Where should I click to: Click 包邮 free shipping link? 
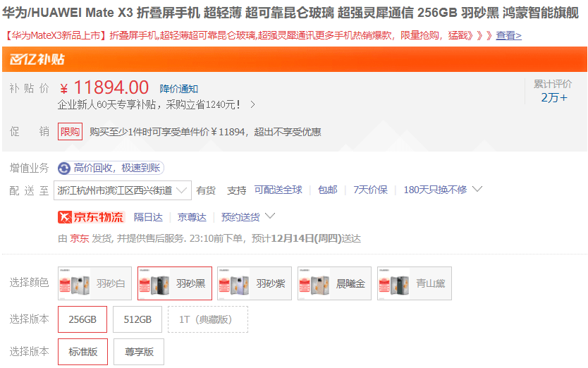328,190
